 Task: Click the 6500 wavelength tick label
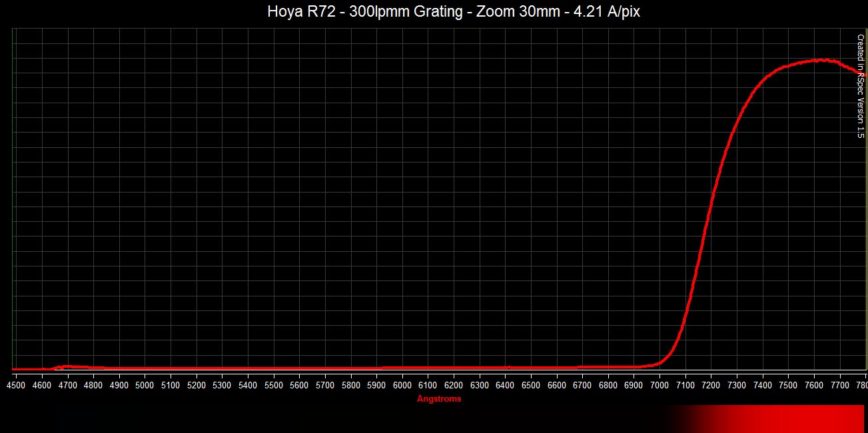[x=530, y=385]
